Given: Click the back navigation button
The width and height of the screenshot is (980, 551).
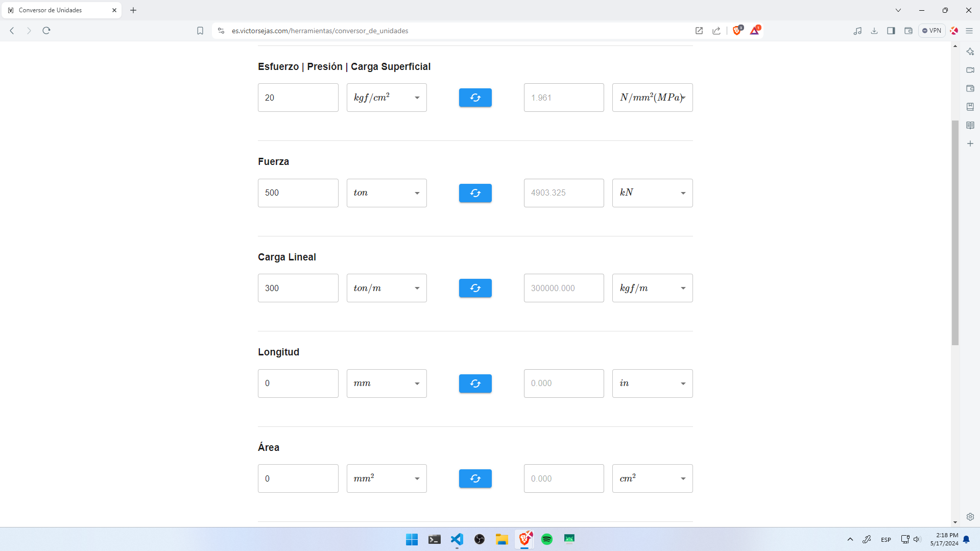Looking at the screenshot, I should tap(12, 31).
